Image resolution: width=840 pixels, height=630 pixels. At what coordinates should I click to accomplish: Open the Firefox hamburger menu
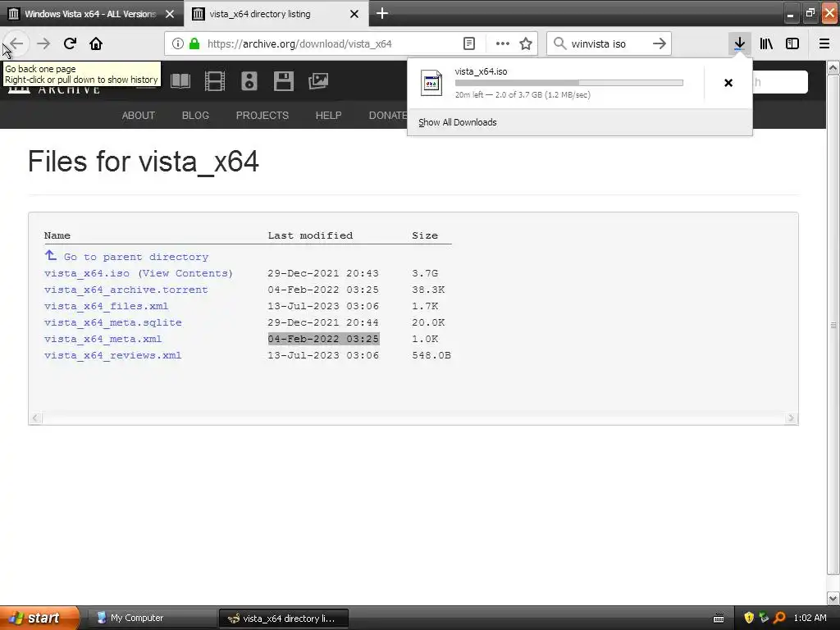coord(824,43)
